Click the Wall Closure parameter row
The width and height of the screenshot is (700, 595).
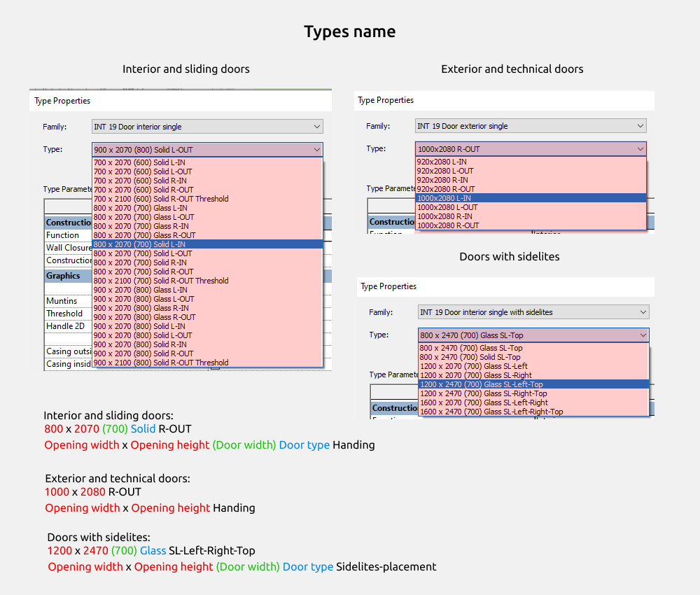pos(69,248)
